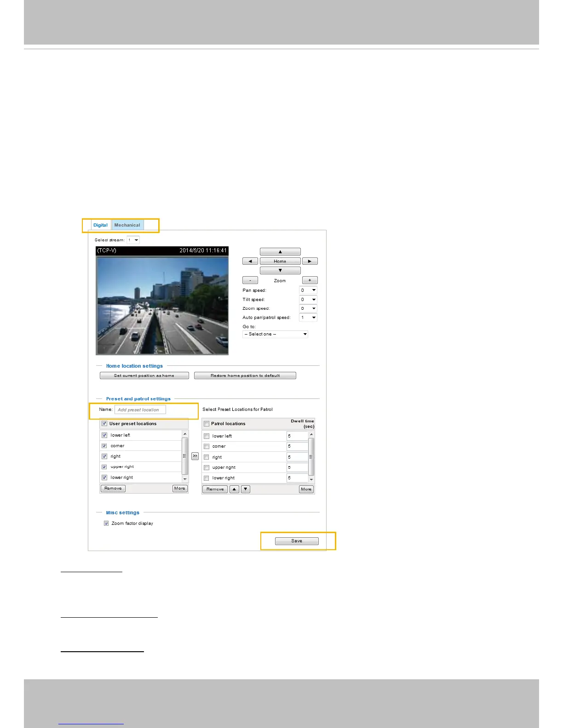Viewport: 563px width, 728px height.
Task: Click Restore home position to default
Action: 245,375
